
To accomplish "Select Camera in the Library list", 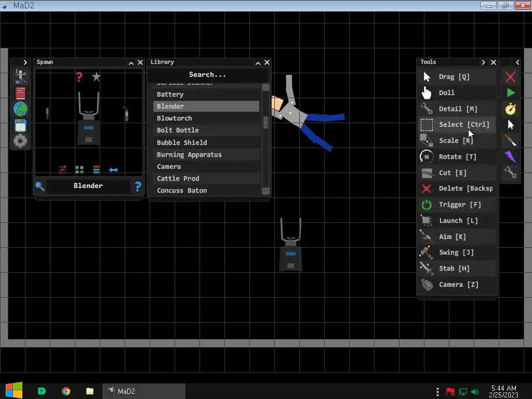I will (206, 167).
